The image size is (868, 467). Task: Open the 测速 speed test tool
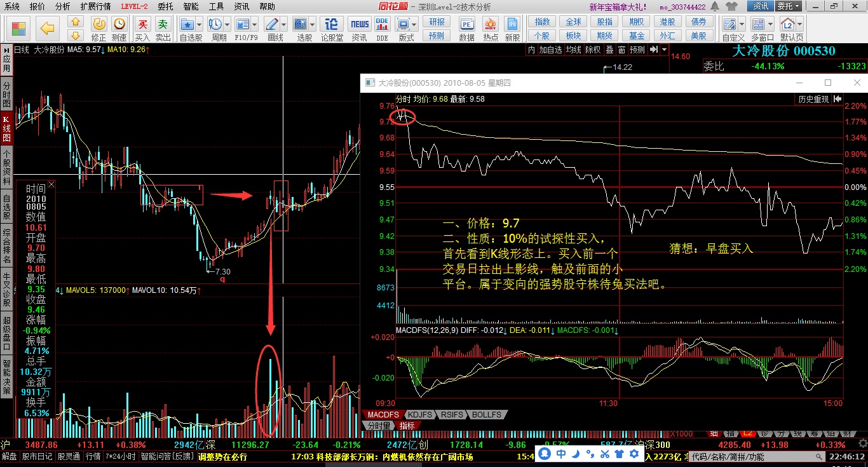tap(119, 29)
